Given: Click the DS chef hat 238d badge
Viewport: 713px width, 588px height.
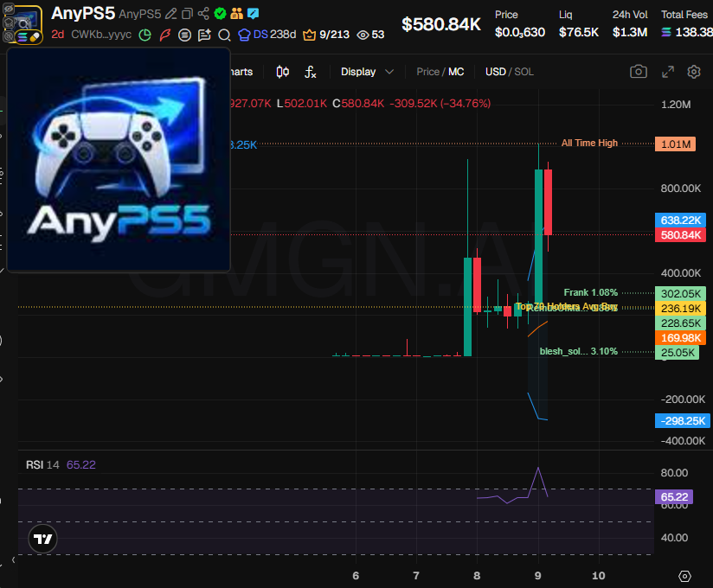Looking at the screenshot, I should [267, 35].
